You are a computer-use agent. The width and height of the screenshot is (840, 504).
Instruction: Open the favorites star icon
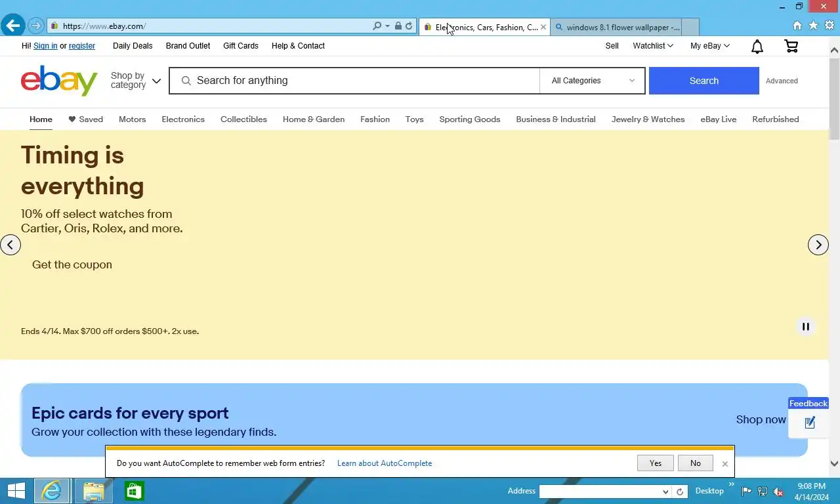tap(813, 26)
